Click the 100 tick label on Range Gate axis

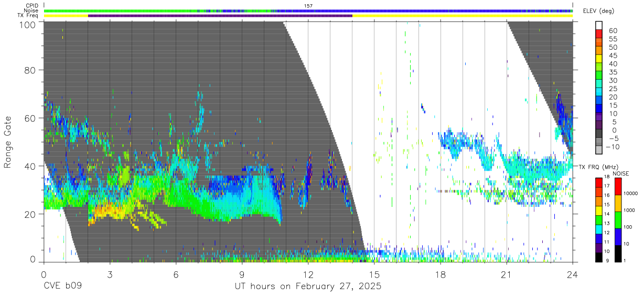[27, 25]
